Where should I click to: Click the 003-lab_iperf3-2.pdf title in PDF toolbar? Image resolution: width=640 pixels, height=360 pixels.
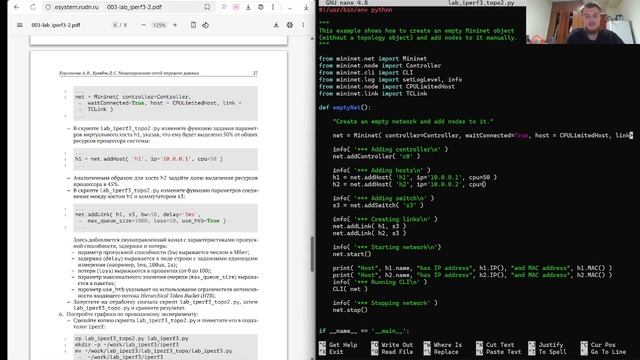tap(56, 25)
